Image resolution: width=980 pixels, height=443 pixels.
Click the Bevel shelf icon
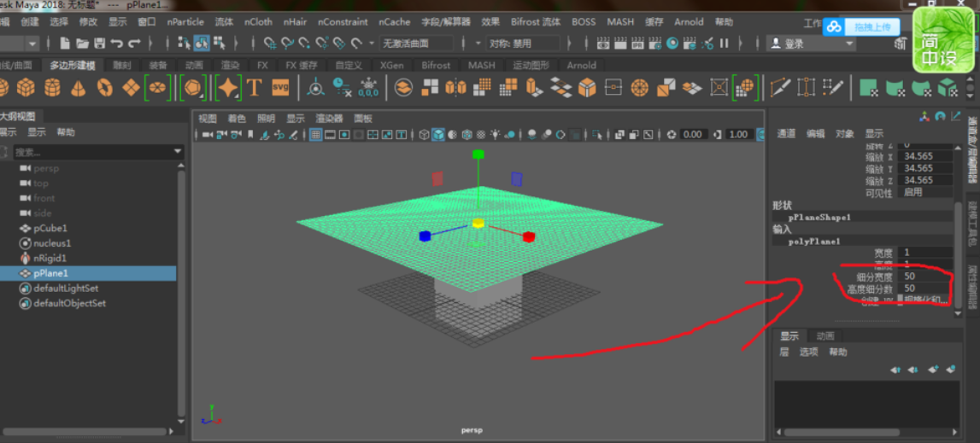pyautogui.click(x=587, y=87)
